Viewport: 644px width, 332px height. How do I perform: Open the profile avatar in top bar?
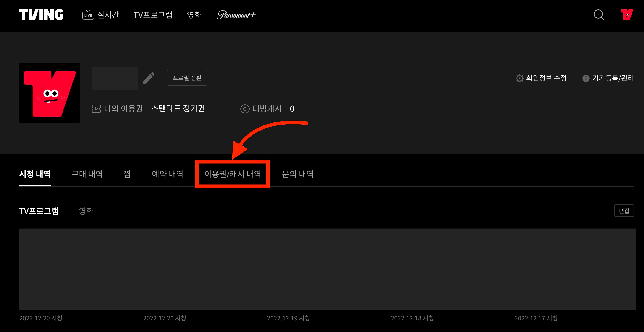point(627,15)
